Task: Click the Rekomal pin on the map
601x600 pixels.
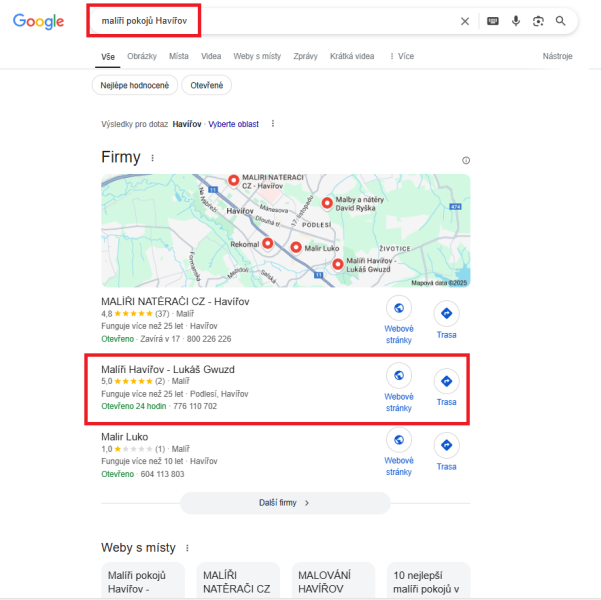Action: point(268,243)
